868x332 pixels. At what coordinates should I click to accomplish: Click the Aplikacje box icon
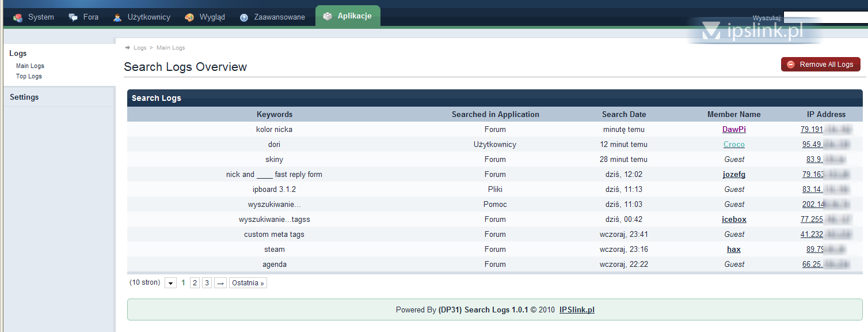tap(328, 16)
